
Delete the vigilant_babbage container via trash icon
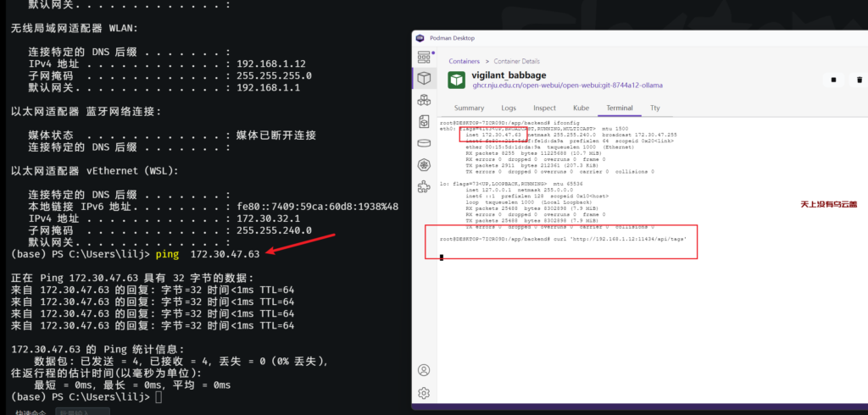[860, 80]
